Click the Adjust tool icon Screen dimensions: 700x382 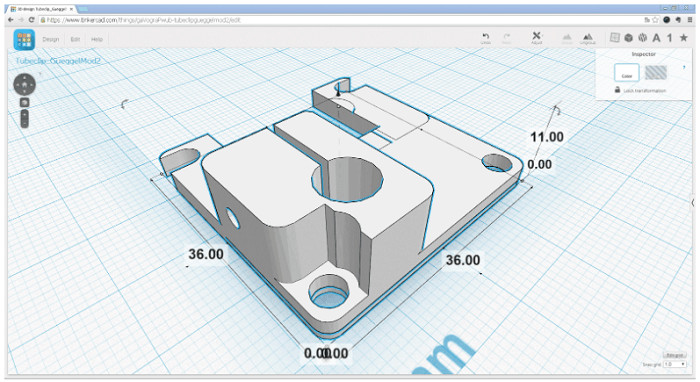537,36
